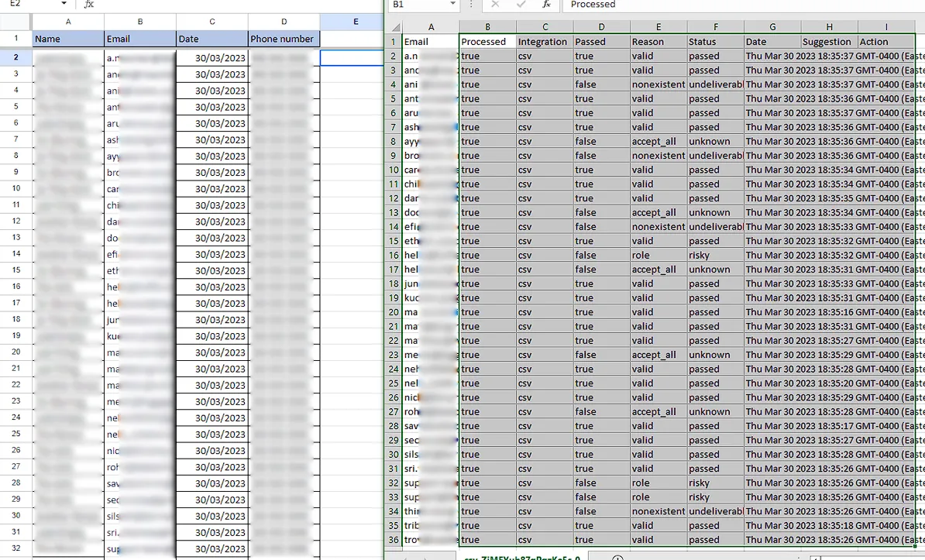925x560 pixels.
Task: Open the B1 Name Box dropdown arrow
Action: tap(453, 4)
